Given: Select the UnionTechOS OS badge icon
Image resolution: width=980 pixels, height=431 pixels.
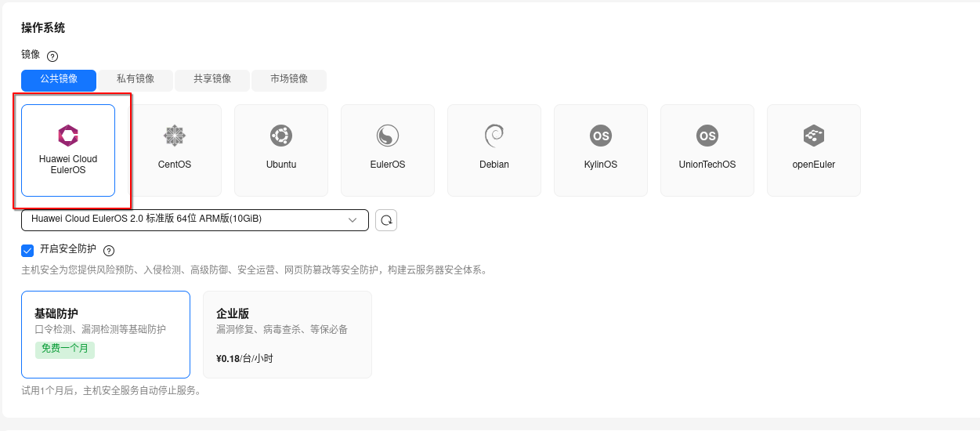Looking at the screenshot, I should [707, 136].
